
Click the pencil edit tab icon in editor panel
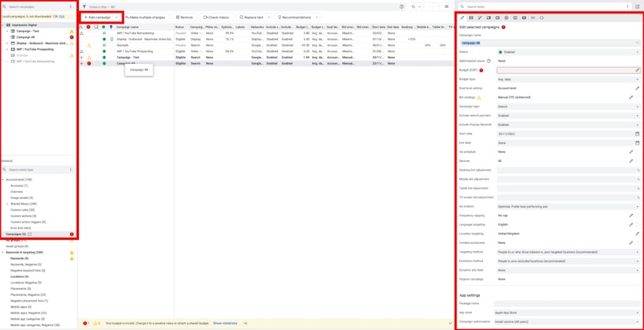[462, 17]
